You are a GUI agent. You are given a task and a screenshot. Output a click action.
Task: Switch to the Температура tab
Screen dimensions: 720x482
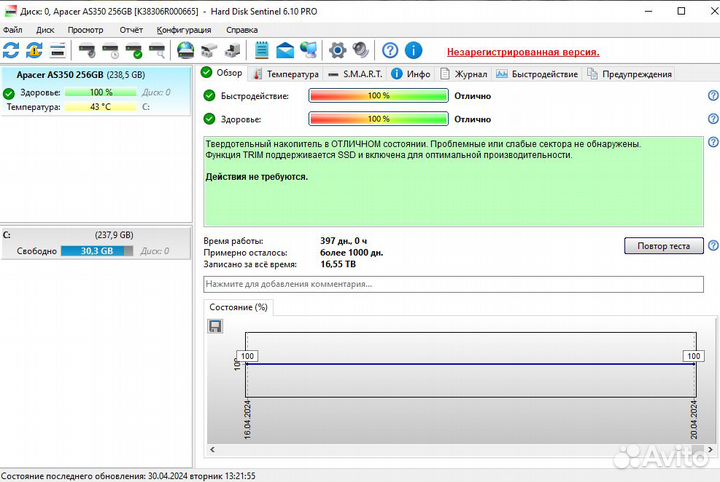tap(286, 74)
